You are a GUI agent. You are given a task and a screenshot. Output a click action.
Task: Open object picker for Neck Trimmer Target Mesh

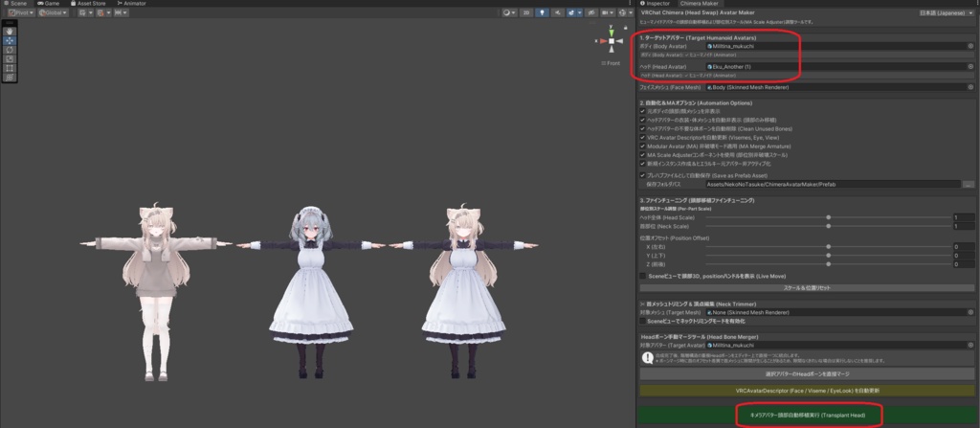click(x=970, y=312)
